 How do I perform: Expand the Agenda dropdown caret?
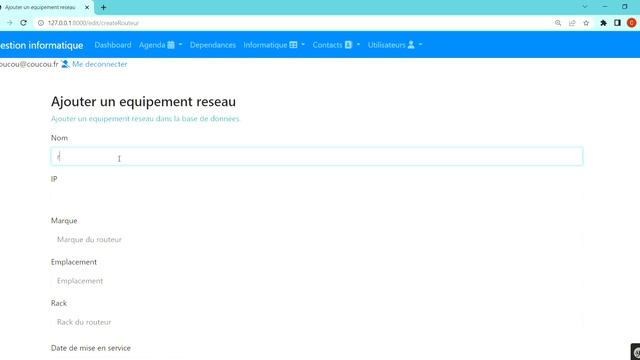coord(180,45)
